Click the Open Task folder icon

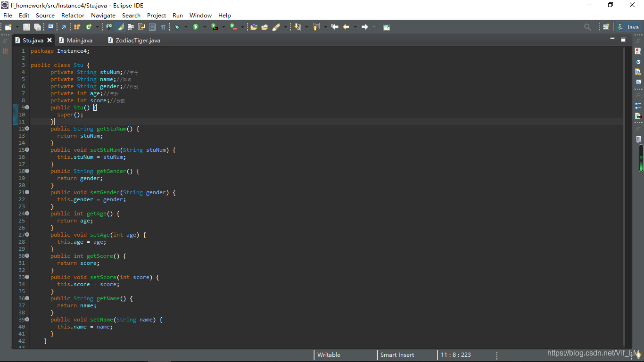(x=264, y=27)
